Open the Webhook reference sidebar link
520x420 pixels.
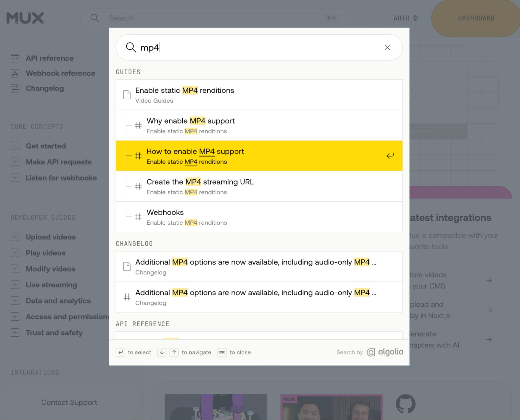pos(60,73)
